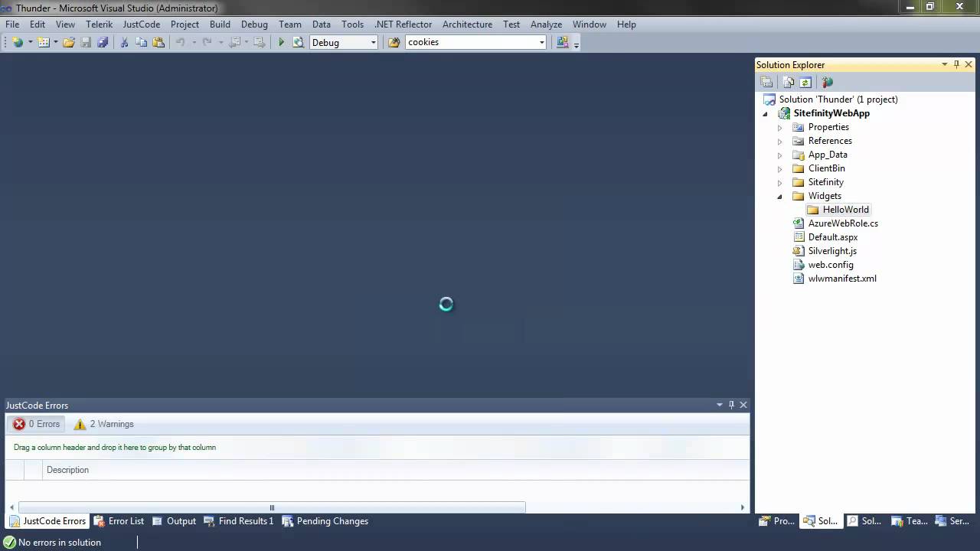Screen dimensions: 980x551
Task: Open Add New Item dropdown arrow
Action: click(x=56, y=42)
